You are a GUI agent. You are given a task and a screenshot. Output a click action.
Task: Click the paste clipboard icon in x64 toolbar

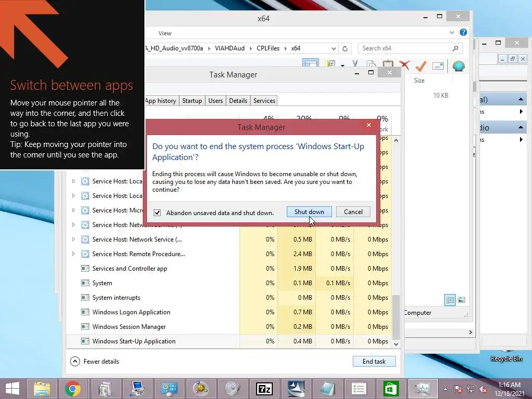(x=388, y=64)
